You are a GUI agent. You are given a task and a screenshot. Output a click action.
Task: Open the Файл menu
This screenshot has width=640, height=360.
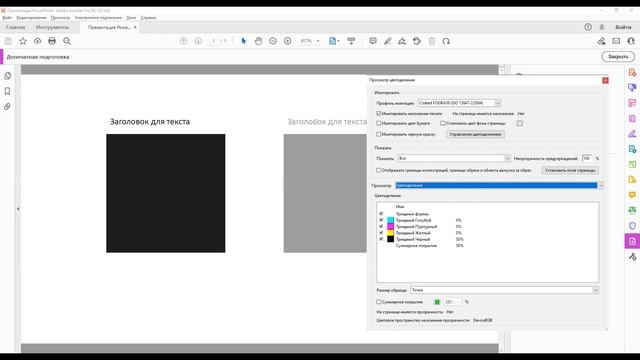[7, 18]
